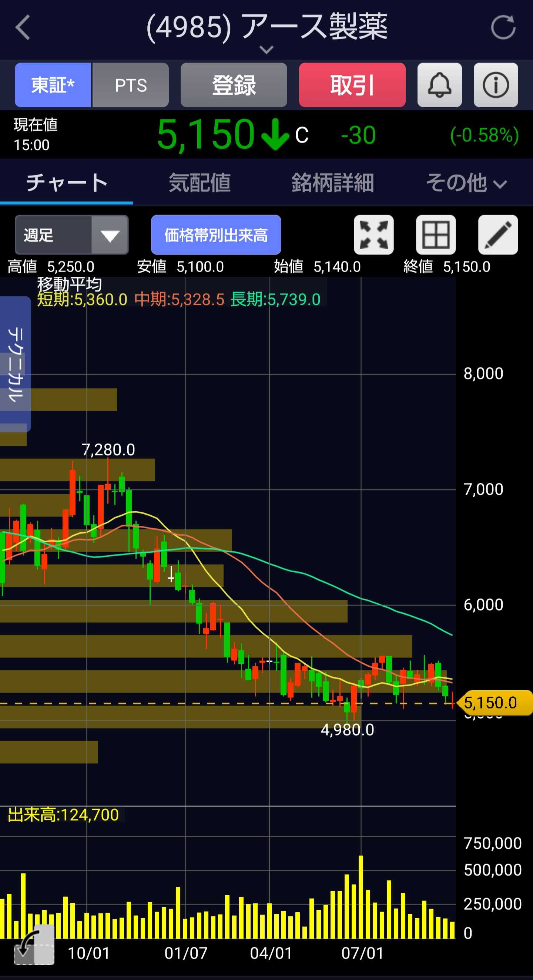Tap the 10/01 date axis label
The height and width of the screenshot is (980, 533).
[89, 953]
